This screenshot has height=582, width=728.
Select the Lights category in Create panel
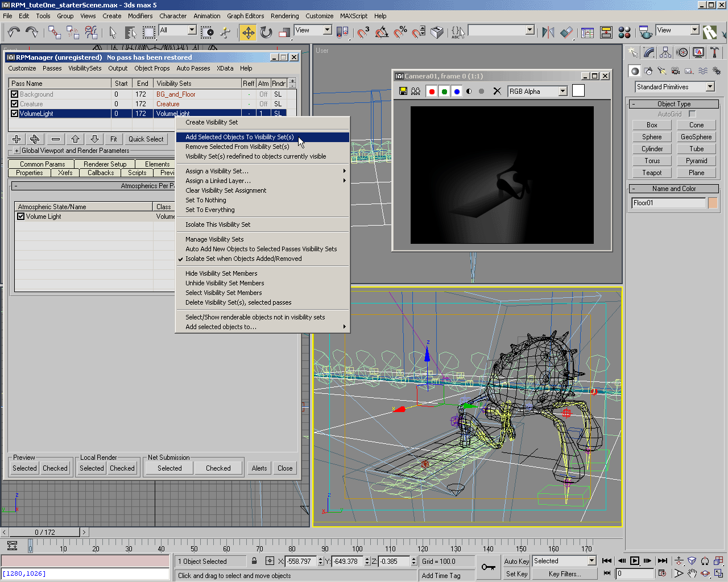661,71
